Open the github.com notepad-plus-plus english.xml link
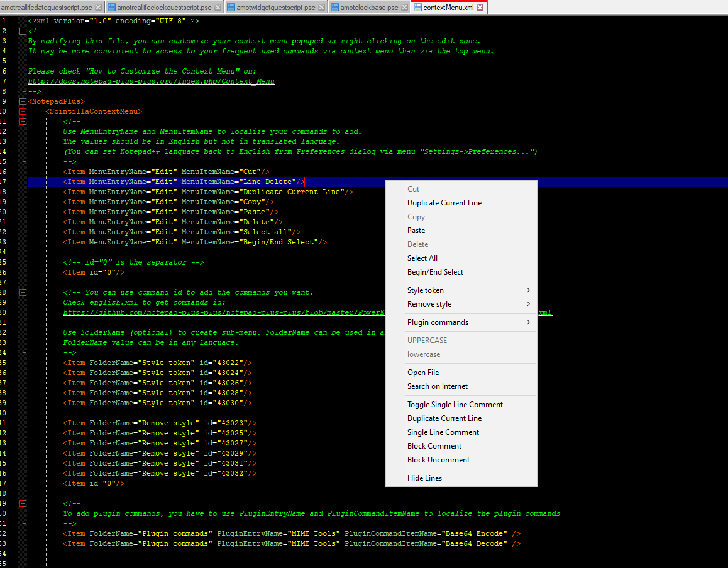This screenshot has height=568, width=728. pos(224,312)
